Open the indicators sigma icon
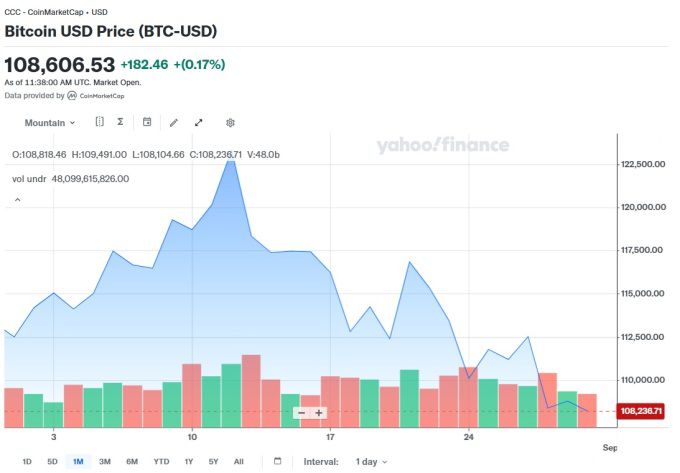The image size is (680, 473). pos(120,122)
